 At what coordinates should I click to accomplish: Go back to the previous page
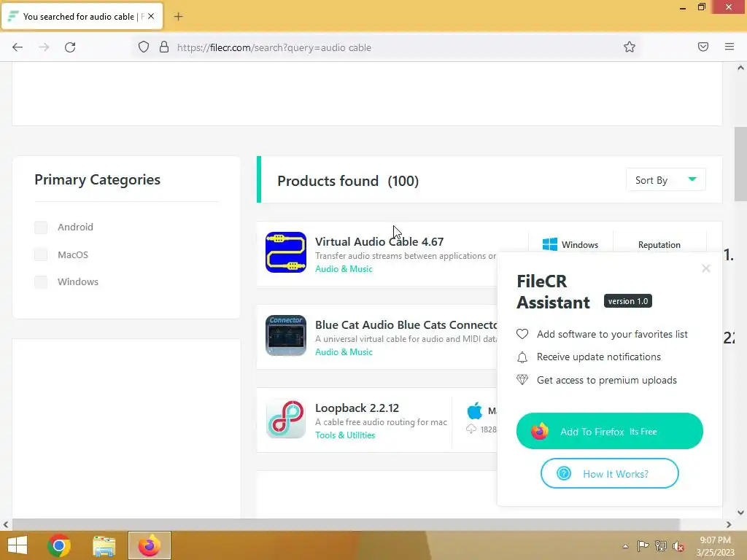(x=18, y=47)
